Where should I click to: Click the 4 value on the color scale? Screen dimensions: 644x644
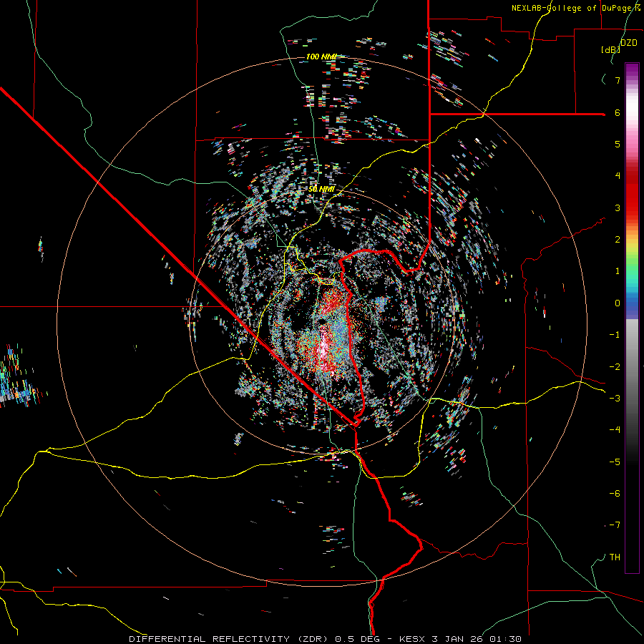[618, 176]
